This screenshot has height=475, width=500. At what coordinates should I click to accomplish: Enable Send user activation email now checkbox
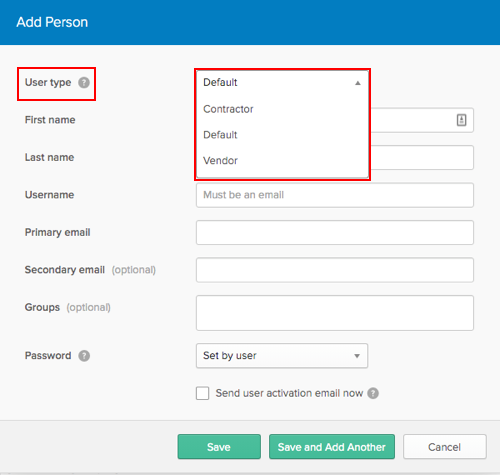[x=202, y=393]
